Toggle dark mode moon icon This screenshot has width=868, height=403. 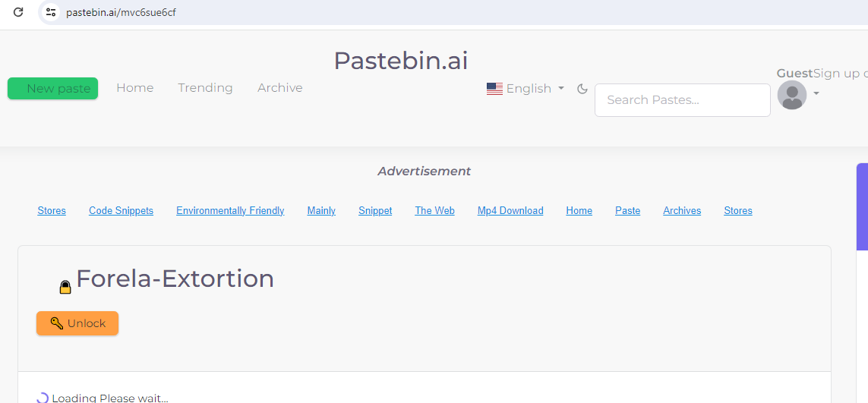point(582,89)
